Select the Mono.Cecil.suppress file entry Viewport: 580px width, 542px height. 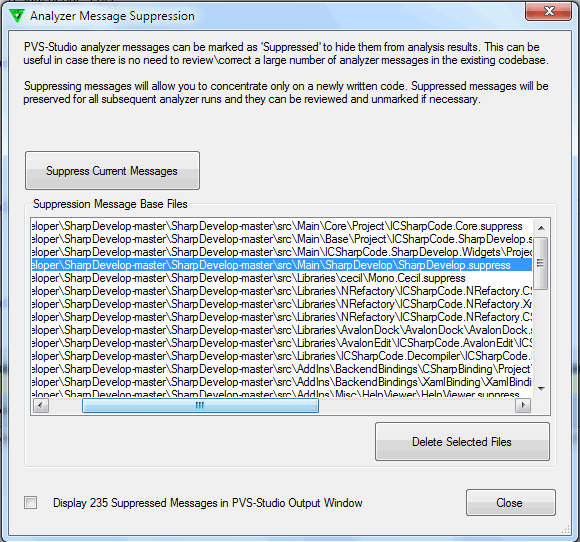point(282,278)
